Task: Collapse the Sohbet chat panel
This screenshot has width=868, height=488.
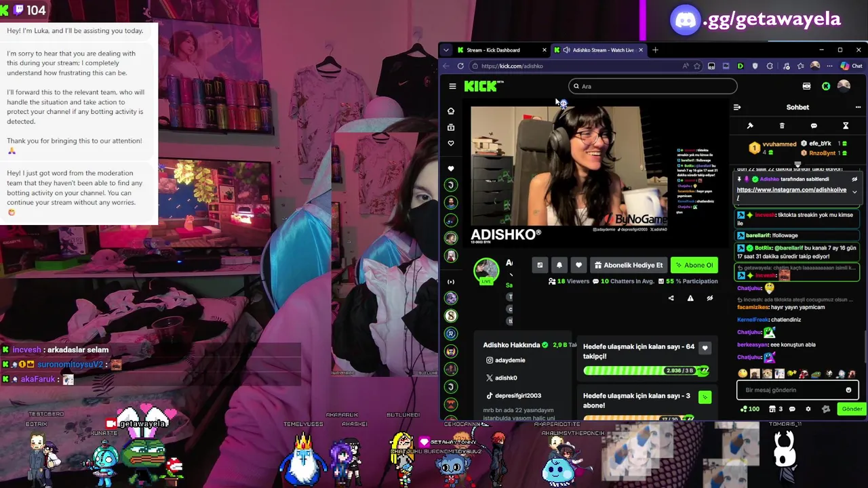Action: point(737,107)
